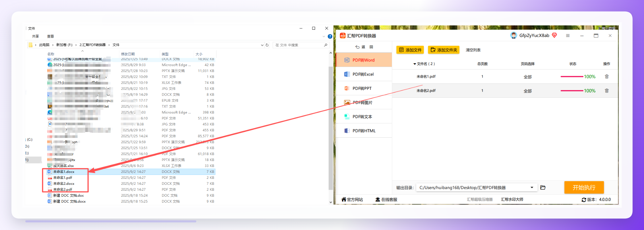Select PDF转图片 in the sidebar

click(364, 103)
